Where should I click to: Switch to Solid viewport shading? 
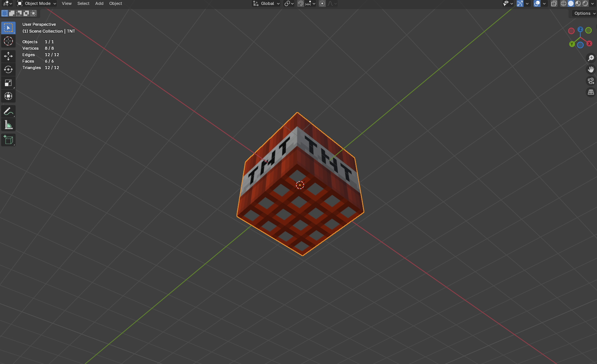(571, 3)
